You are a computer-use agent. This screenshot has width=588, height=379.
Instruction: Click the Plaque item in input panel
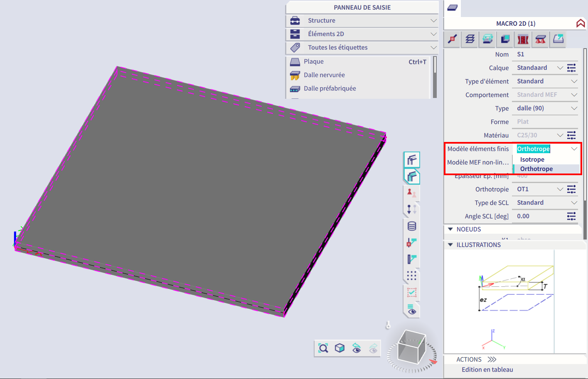pos(313,61)
